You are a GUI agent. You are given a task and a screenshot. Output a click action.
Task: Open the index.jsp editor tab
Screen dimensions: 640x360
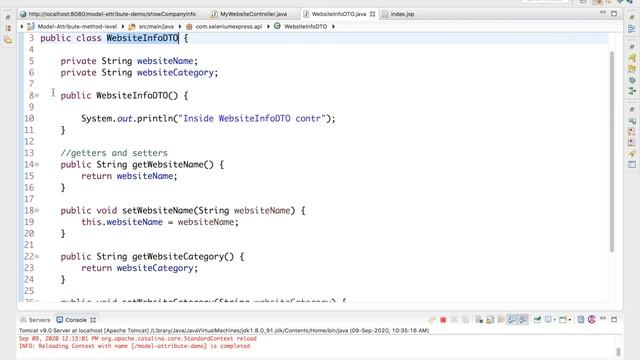pos(398,14)
